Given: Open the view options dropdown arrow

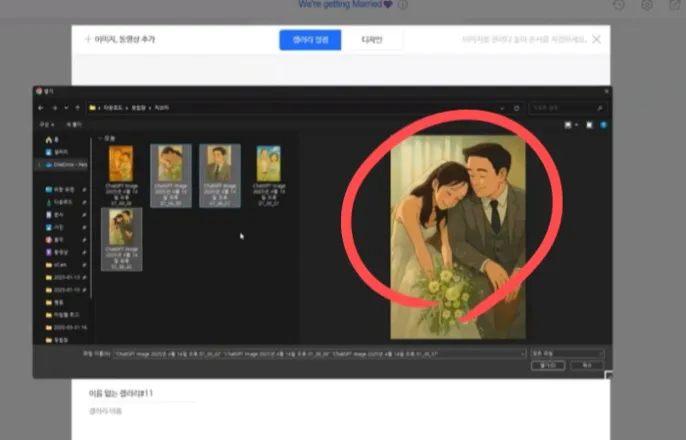Looking at the screenshot, I should [x=577, y=125].
